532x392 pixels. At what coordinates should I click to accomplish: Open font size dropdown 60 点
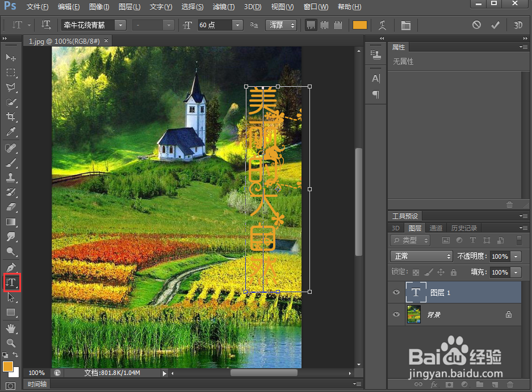tap(237, 25)
